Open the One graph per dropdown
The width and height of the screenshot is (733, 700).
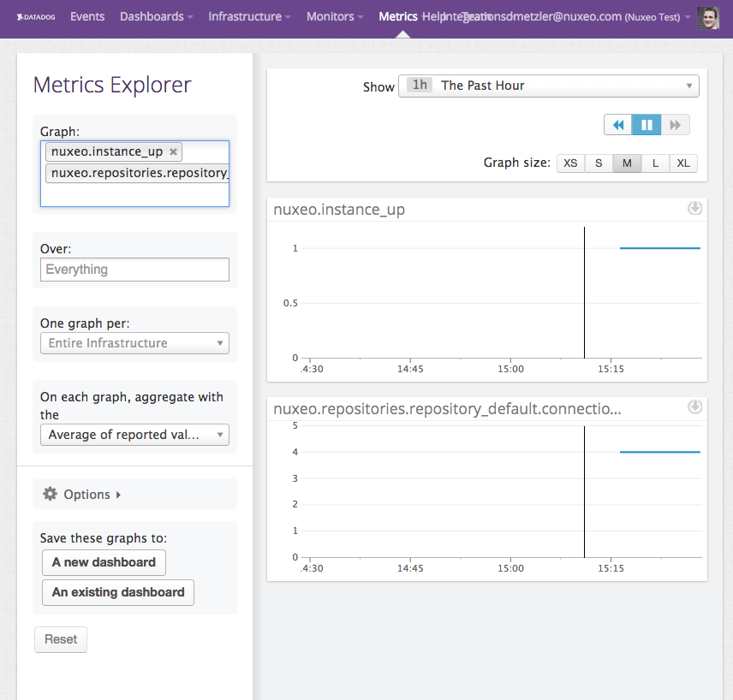tap(134, 343)
